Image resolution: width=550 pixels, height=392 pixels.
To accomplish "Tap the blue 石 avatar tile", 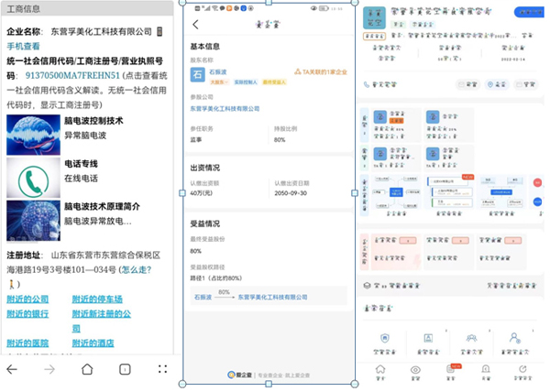I will 197,74.
